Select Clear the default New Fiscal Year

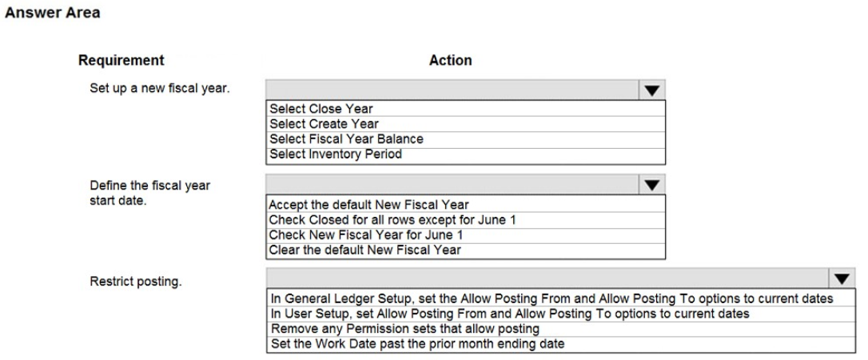[365, 250]
